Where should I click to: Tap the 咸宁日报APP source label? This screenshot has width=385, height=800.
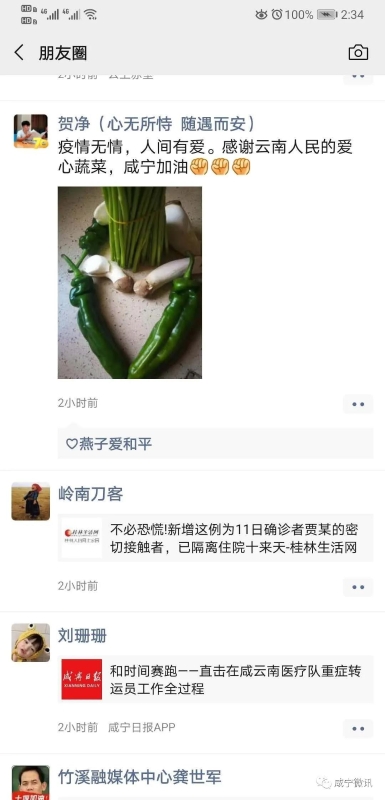142,727
